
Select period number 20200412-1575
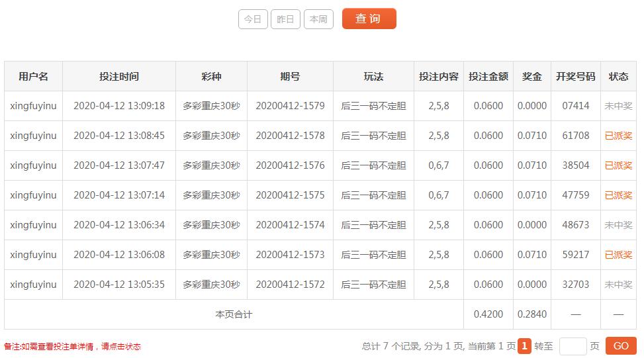coord(290,195)
